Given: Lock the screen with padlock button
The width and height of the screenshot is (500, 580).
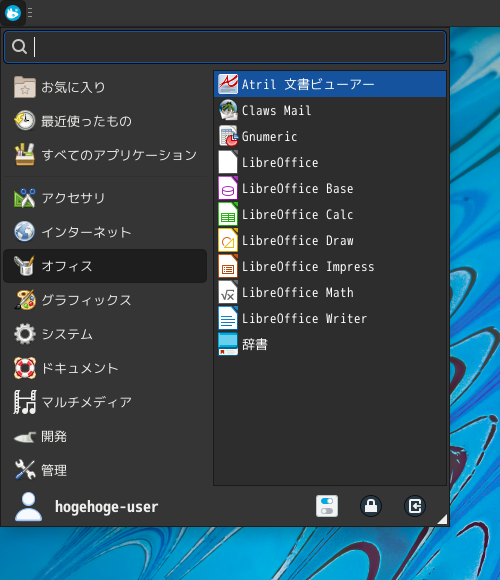Looking at the screenshot, I should [371, 506].
